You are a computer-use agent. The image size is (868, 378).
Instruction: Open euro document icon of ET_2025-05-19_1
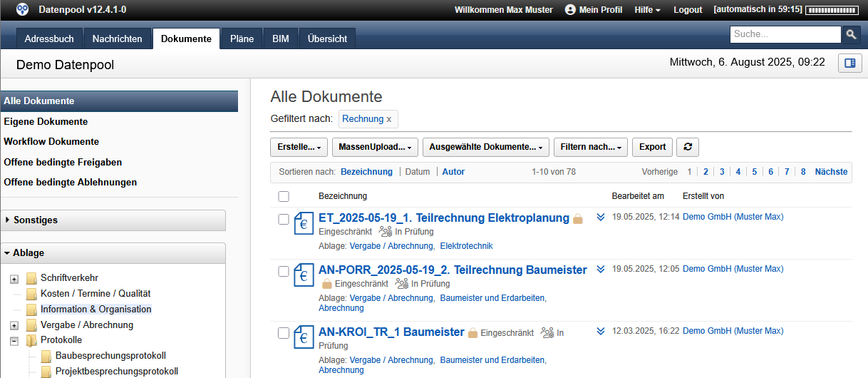click(x=304, y=223)
